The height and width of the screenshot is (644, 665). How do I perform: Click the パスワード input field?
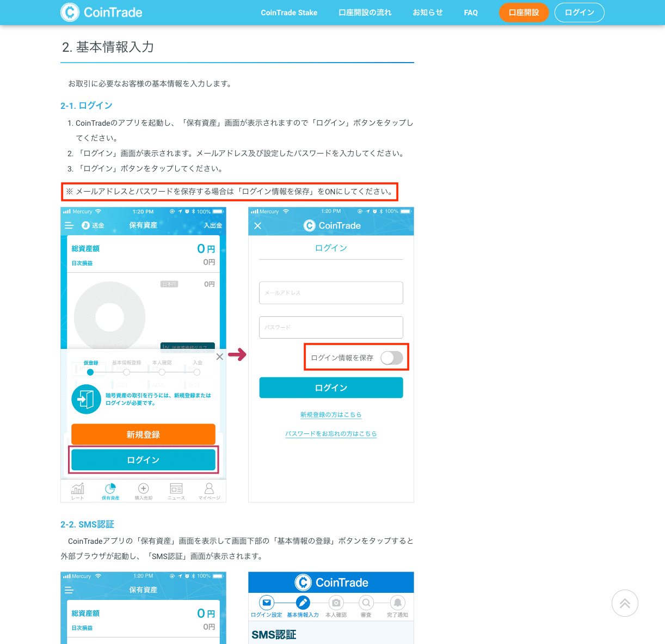tap(331, 328)
